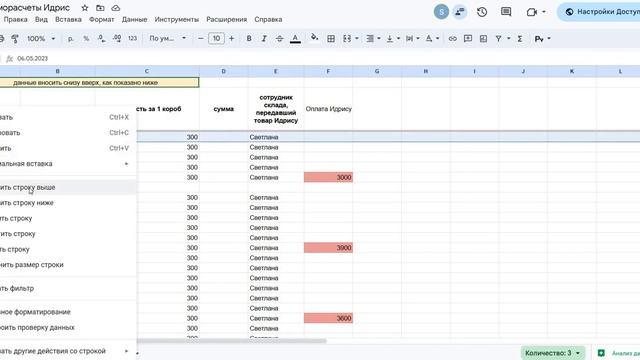Click font size field 10
The width and height of the screenshot is (640, 360).
coord(216,38)
